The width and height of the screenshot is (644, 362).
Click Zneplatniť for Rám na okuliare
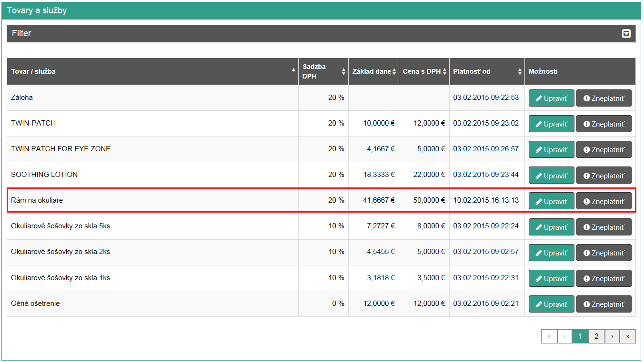click(x=604, y=201)
